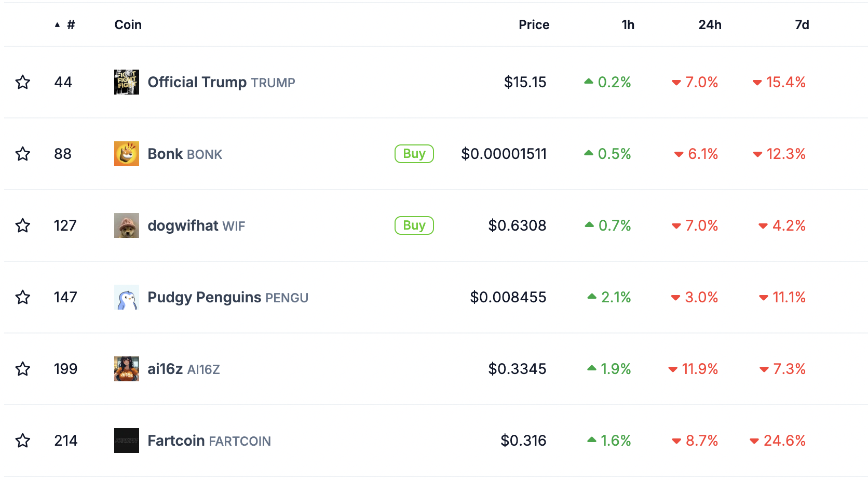The height and width of the screenshot is (480, 868).
Task: Sort the table by Price column
Action: point(534,25)
